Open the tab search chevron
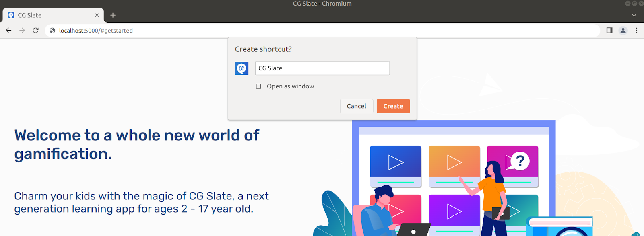644x236 pixels. coord(634,15)
